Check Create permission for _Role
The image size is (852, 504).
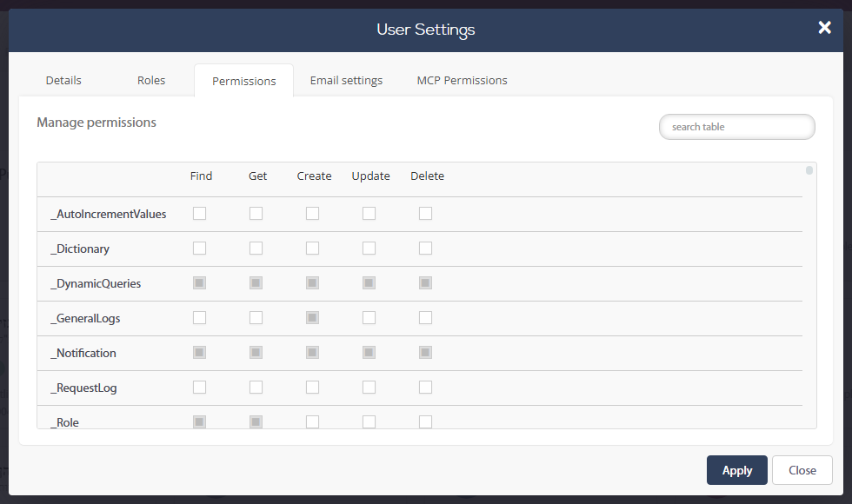click(x=312, y=422)
